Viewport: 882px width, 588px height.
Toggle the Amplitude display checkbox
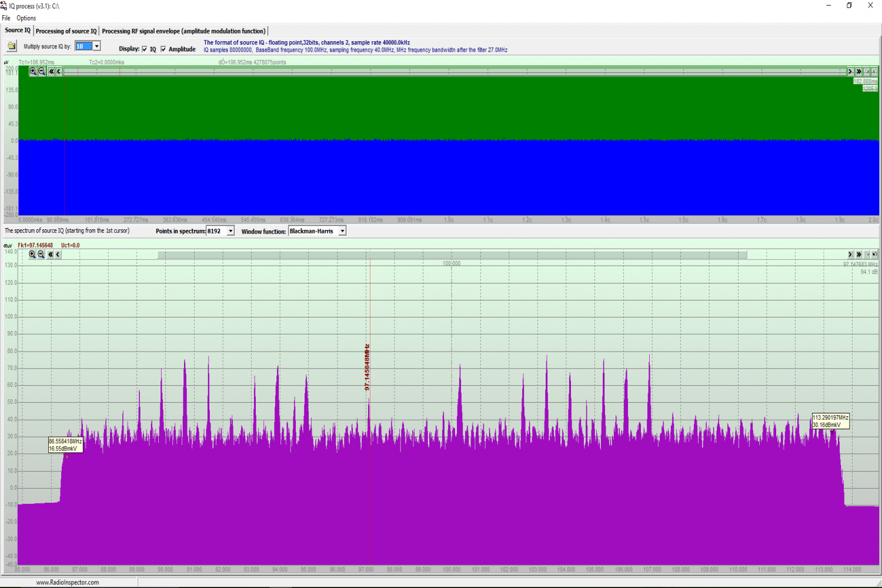click(x=163, y=49)
